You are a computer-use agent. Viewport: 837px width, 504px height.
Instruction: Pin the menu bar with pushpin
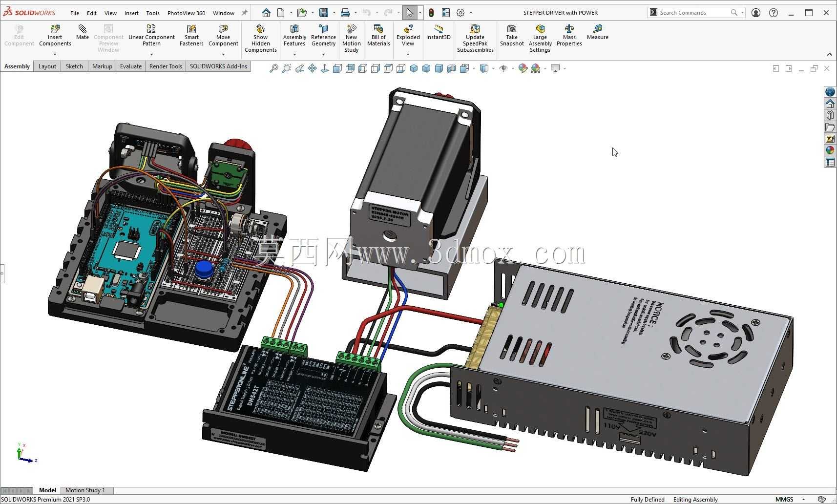click(x=245, y=13)
